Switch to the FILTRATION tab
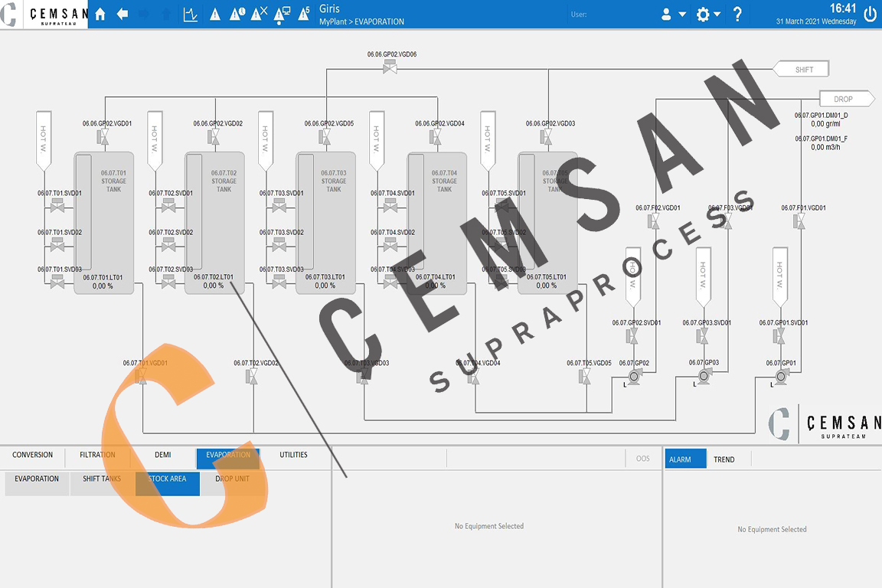The height and width of the screenshot is (588, 882). pyautogui.click(x=97, y=456)
